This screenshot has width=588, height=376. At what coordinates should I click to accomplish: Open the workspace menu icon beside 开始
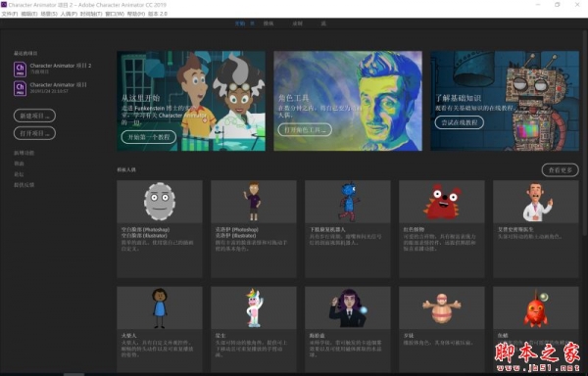[253, 23]
